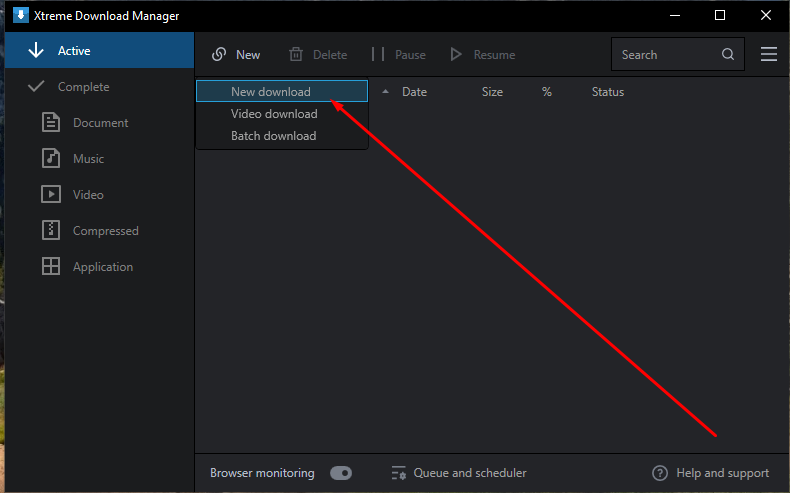Click the Application grid icon
The height and width of the screenshot is (493, 790).
(x=51, y=266)
